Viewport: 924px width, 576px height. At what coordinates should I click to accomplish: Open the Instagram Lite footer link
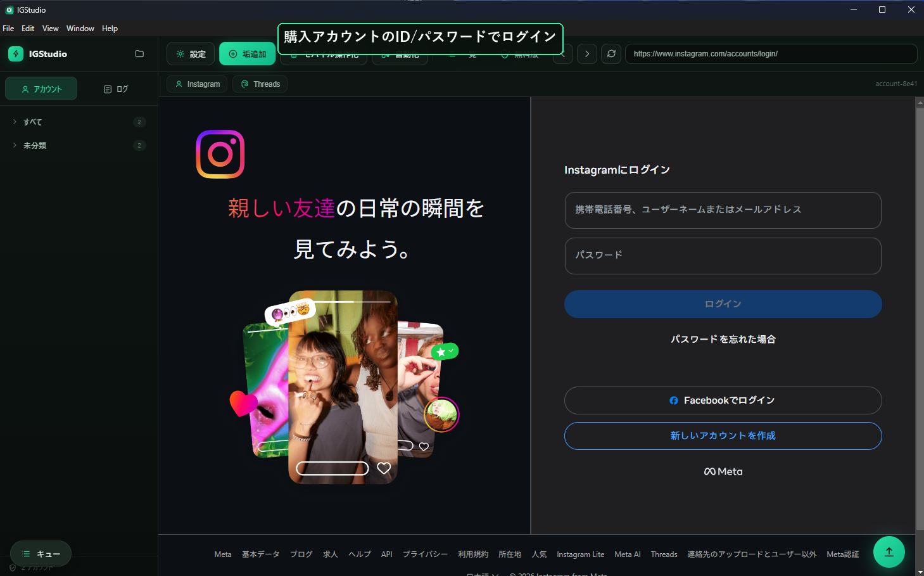(581, 554)
